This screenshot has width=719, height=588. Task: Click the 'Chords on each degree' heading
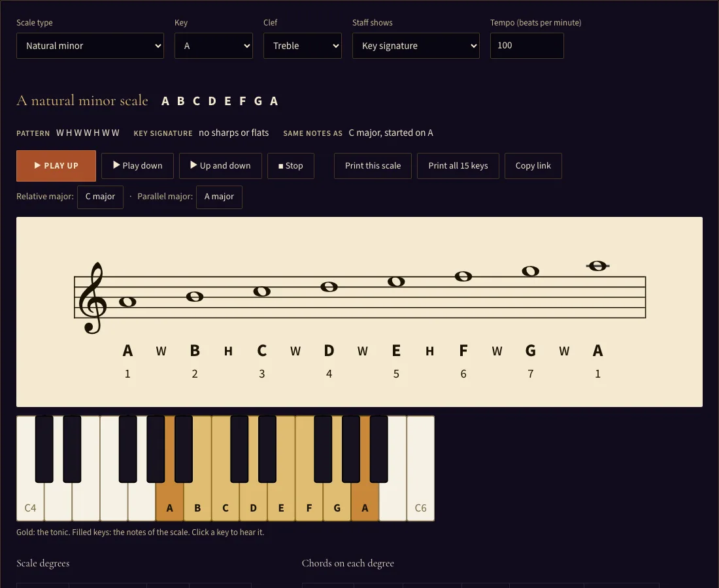pos(348,563)
